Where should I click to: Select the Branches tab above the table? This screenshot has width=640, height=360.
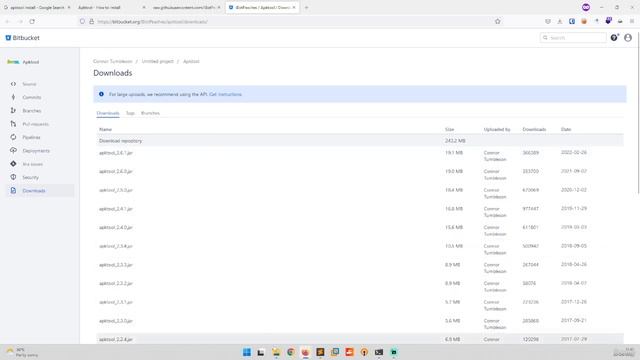(x=150, y=113)
